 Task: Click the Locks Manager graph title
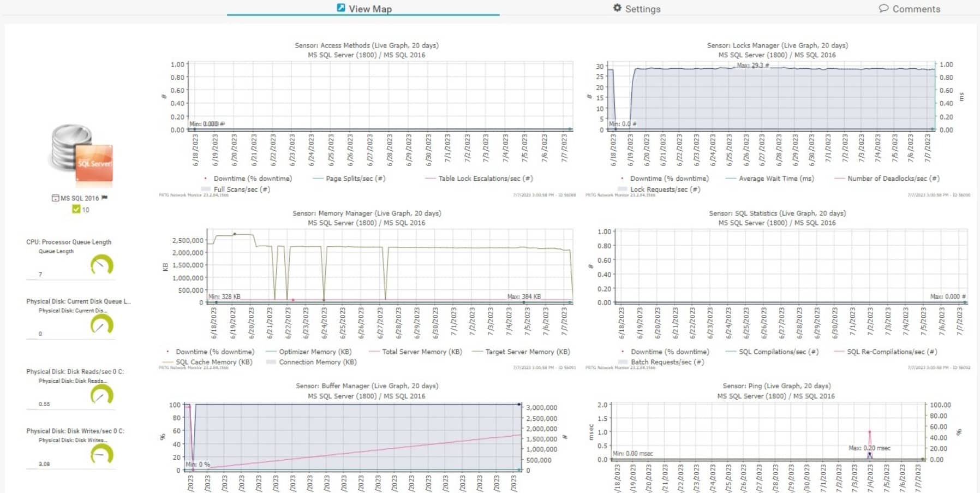(x=777, y=45)
